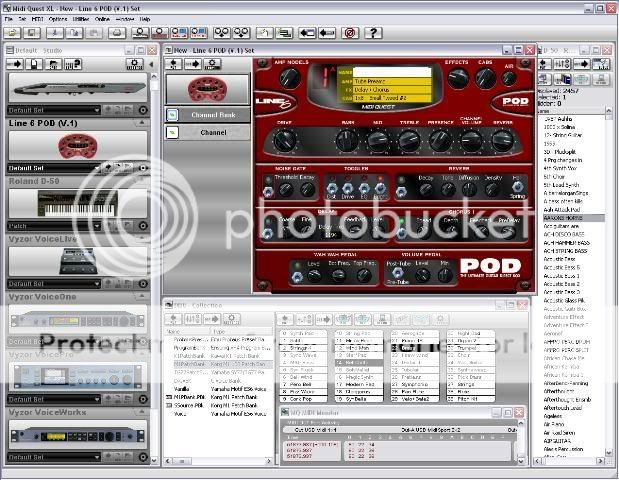The height and width of the screenshot is (480, 619).
Task: Collapse the Line 6 POD (V.1) section arrow
Action: [x=141, y=123]
